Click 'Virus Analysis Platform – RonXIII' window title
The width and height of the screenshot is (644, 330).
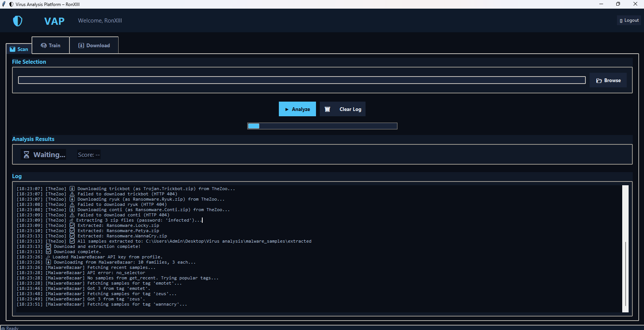click(48, 4)
